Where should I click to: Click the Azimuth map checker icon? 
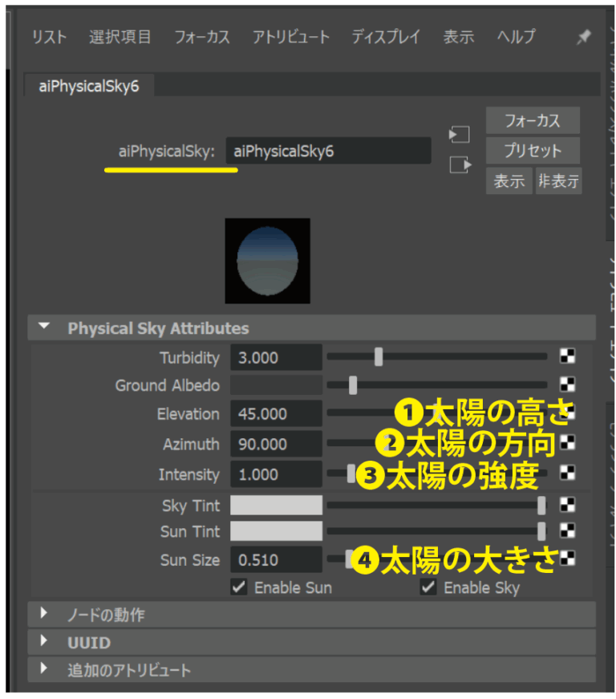[567, 443]
